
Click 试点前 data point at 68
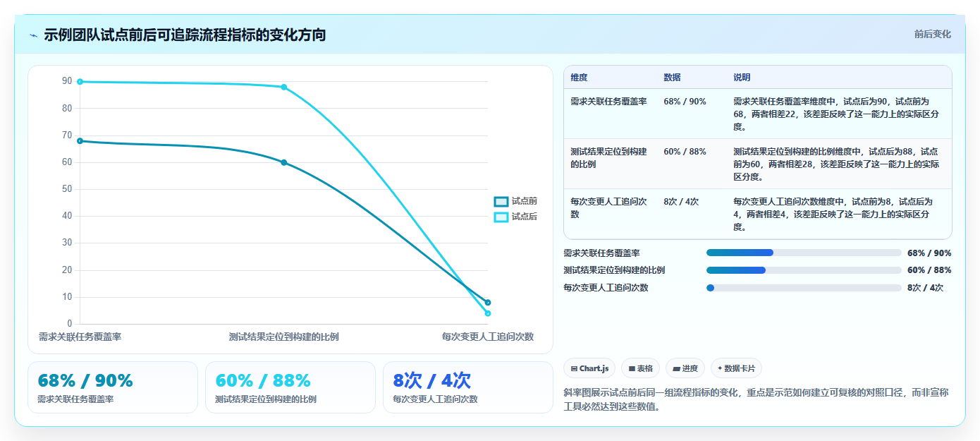(x=80, y=141)
